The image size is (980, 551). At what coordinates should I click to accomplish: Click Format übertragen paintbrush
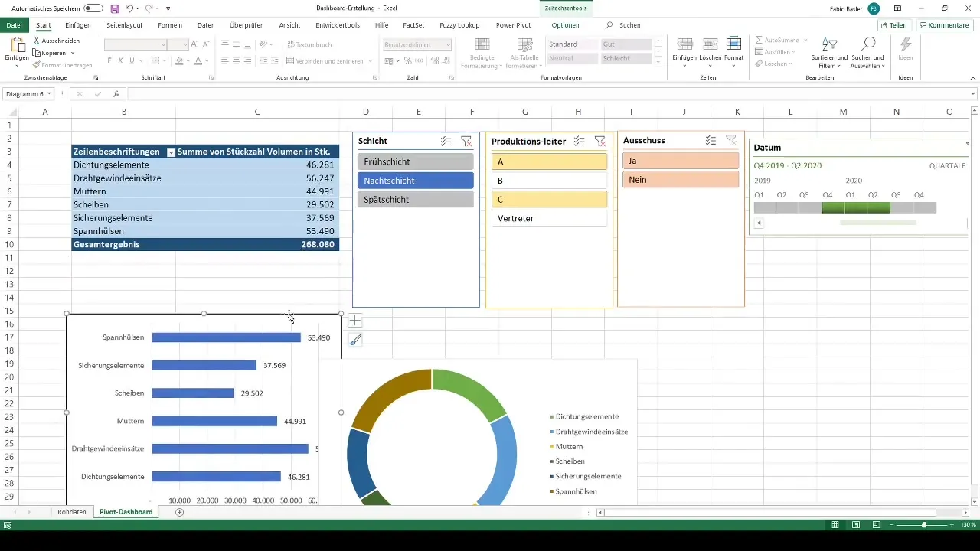tap(38, 65)
